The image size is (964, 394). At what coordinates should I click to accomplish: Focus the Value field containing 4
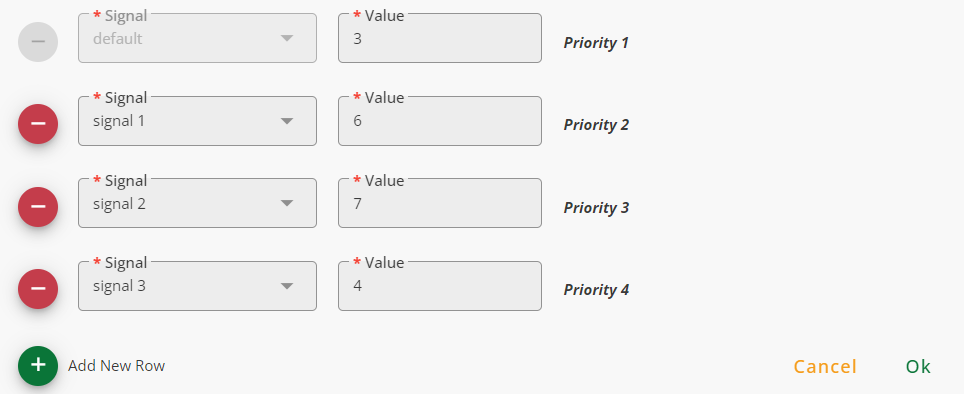[x=440, y=286]
